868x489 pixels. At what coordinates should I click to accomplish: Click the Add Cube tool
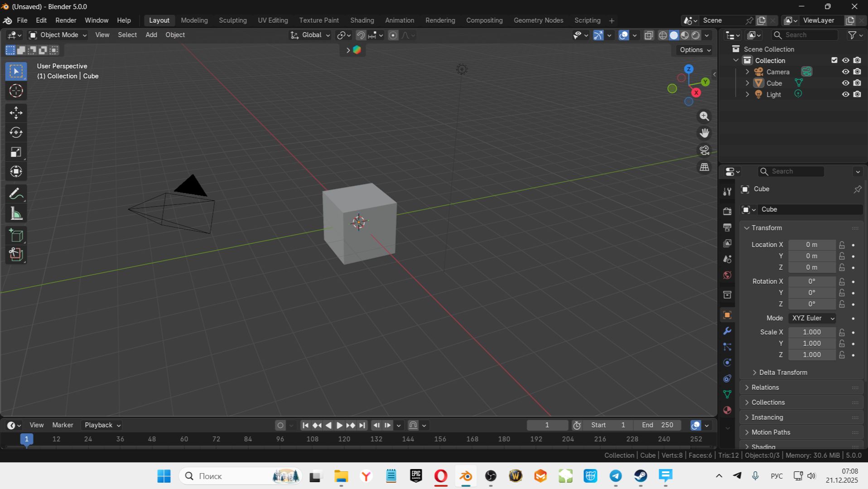16,235
